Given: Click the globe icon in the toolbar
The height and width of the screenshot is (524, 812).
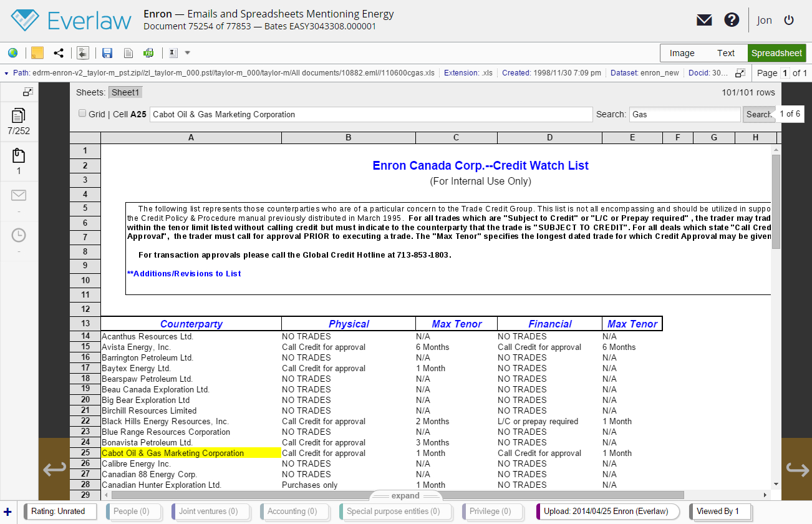Looking at the screenshot, I should 12,53.
